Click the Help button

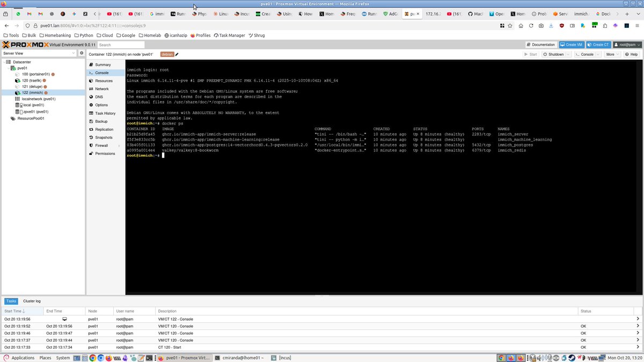pos(632,54)
